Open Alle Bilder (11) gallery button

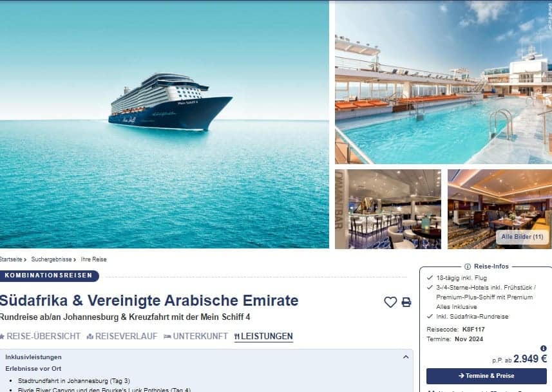tap(522, 237)
